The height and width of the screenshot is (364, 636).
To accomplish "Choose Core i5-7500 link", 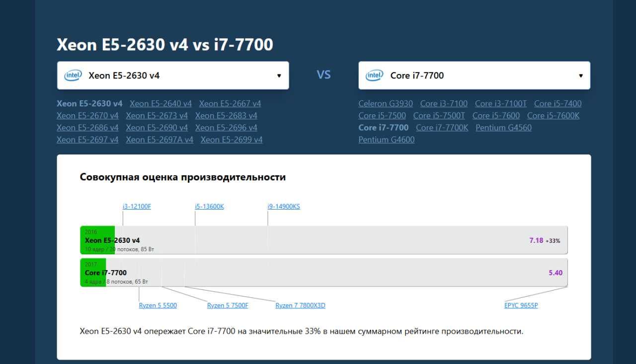I will [x=382, y=115].
